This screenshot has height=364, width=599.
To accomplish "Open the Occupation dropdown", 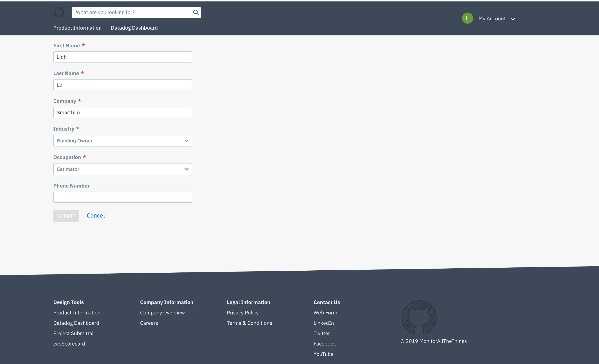I will [123, 169].
